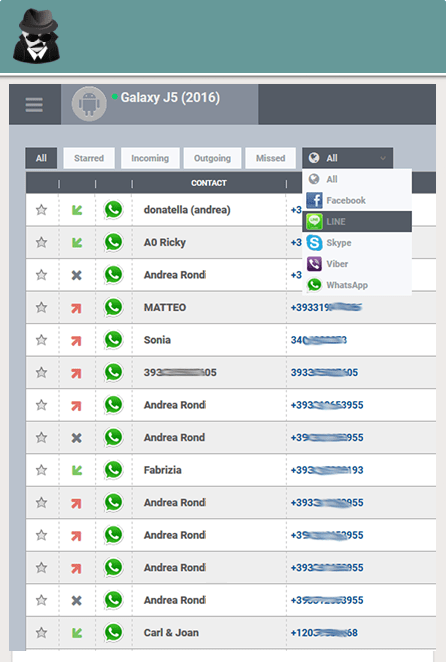The image size is (446, 662).
Task: Click outgoing arrow icon for MATTEO
Action: click(76, 308)
